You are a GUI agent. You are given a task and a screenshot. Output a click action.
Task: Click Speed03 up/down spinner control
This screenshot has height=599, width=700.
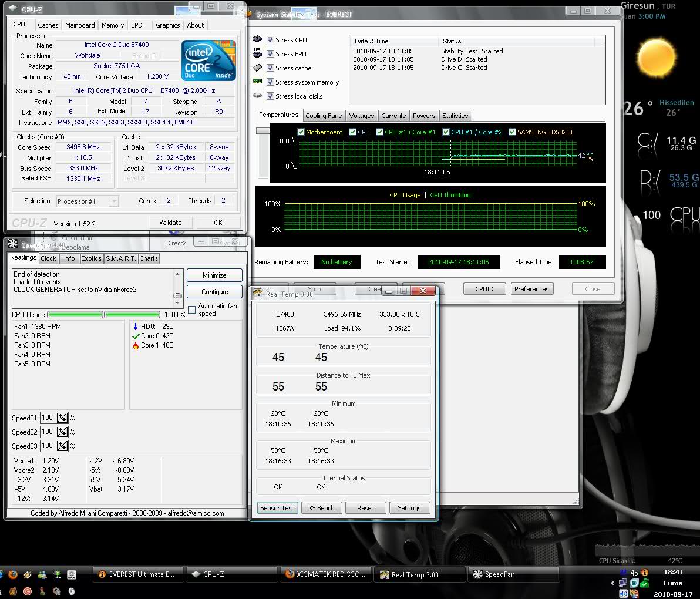62,446
